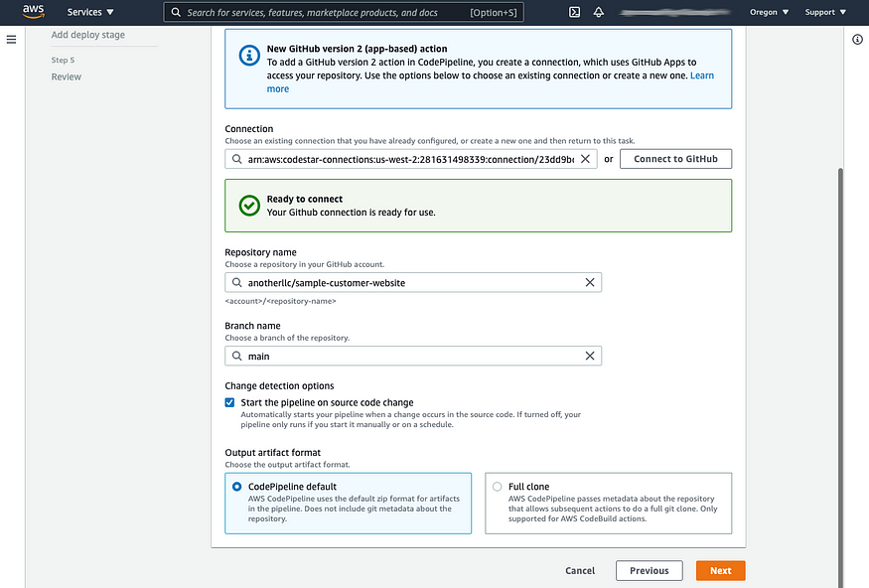The height and width of the screenshot is (588, 869).
Task: Open the Support dropdown menu
Action: point(825,12)
